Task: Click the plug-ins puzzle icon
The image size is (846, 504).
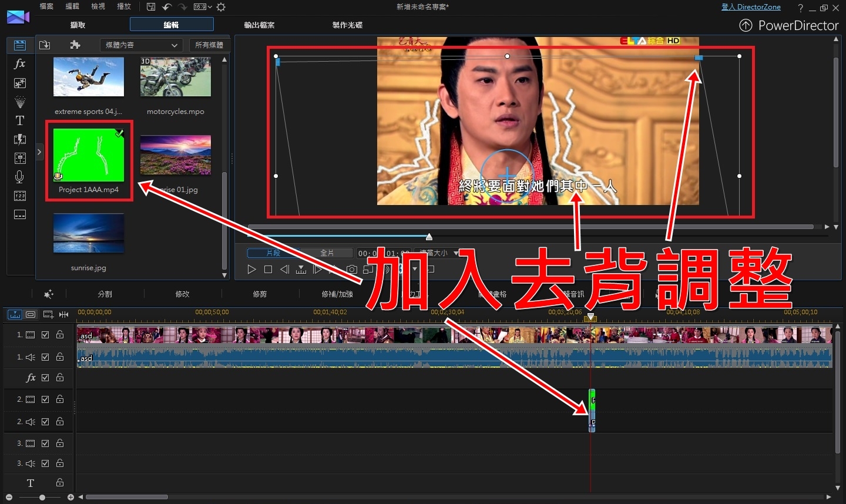Action: (75, 45)
